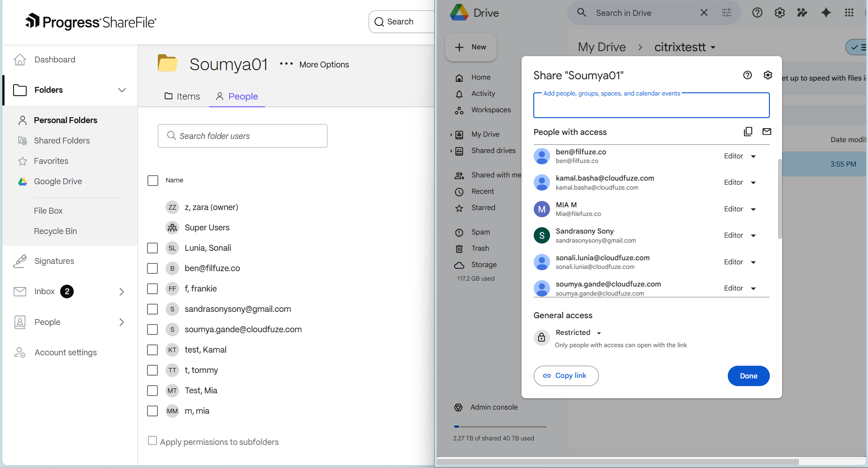Change ben@filfuze.co role via Editor dropdown
Screen dimensions: 868x468
click(740, 156)
